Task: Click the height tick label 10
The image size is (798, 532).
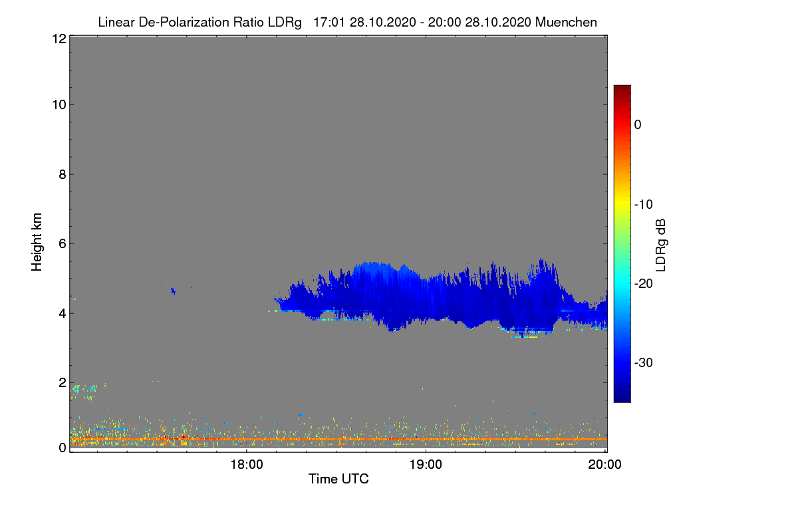Action: point(58,104)
